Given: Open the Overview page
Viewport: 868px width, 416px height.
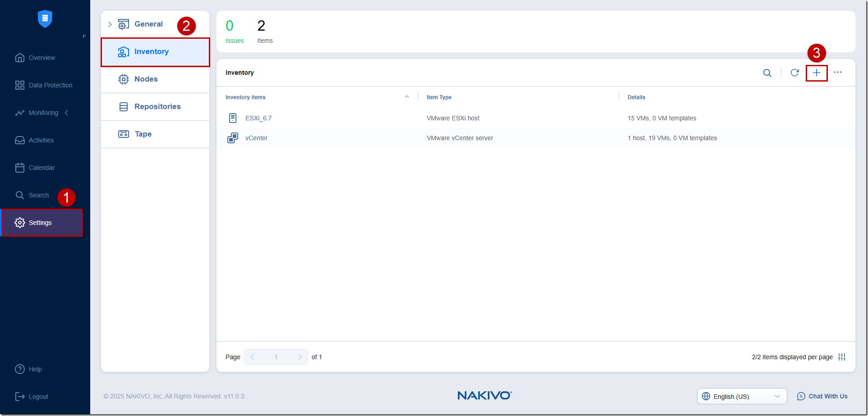Looking at the screenshot, I should pos(42,58).
